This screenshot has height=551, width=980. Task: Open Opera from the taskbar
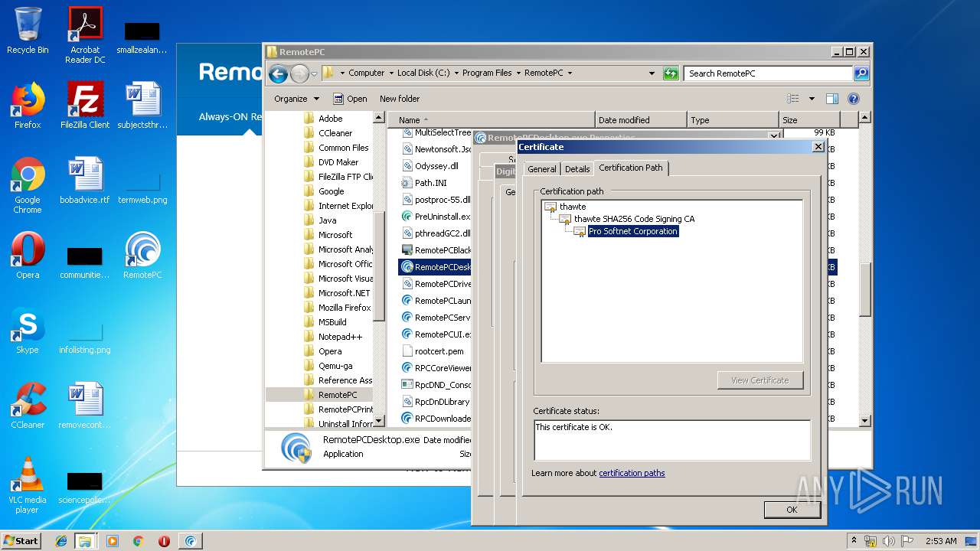click(x=164, y=541)
